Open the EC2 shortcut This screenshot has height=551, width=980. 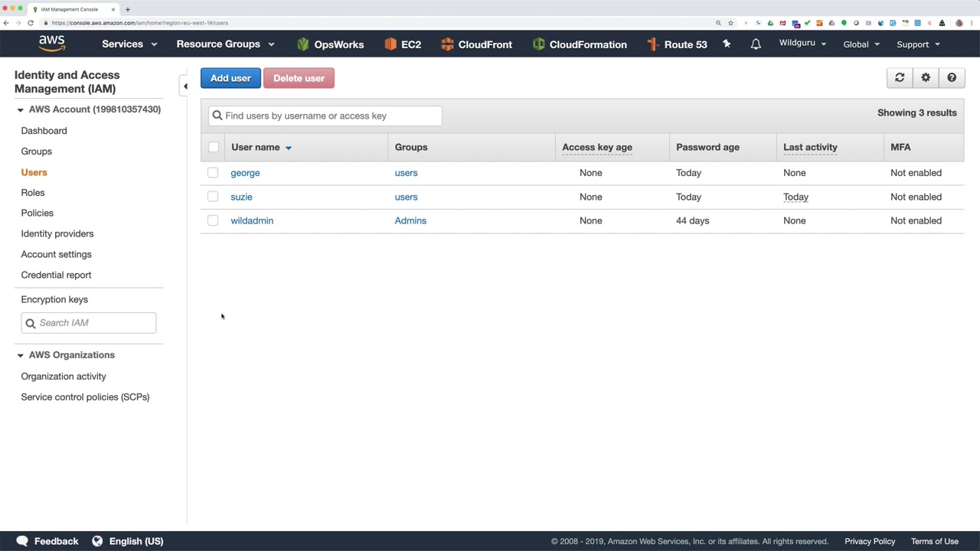pos(403,44)
